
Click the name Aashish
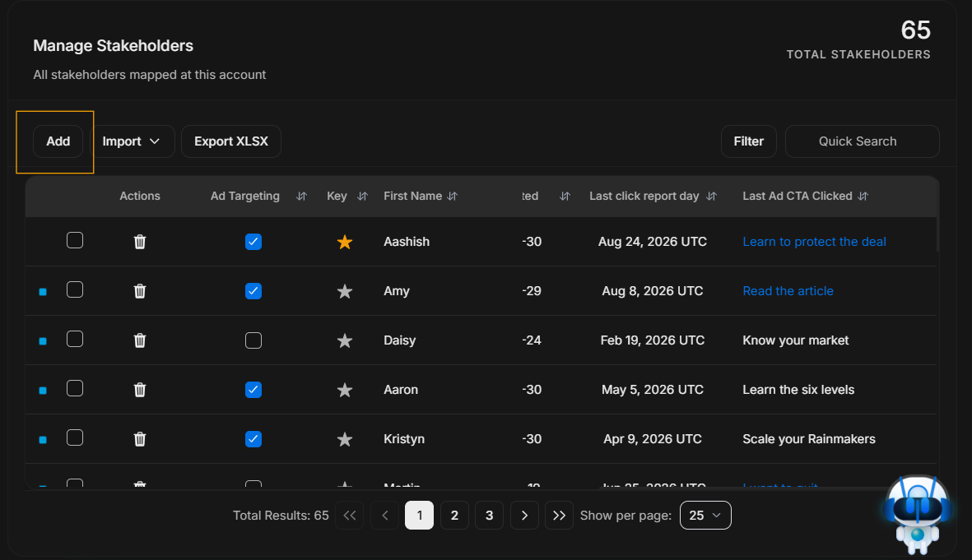(407, 242)
